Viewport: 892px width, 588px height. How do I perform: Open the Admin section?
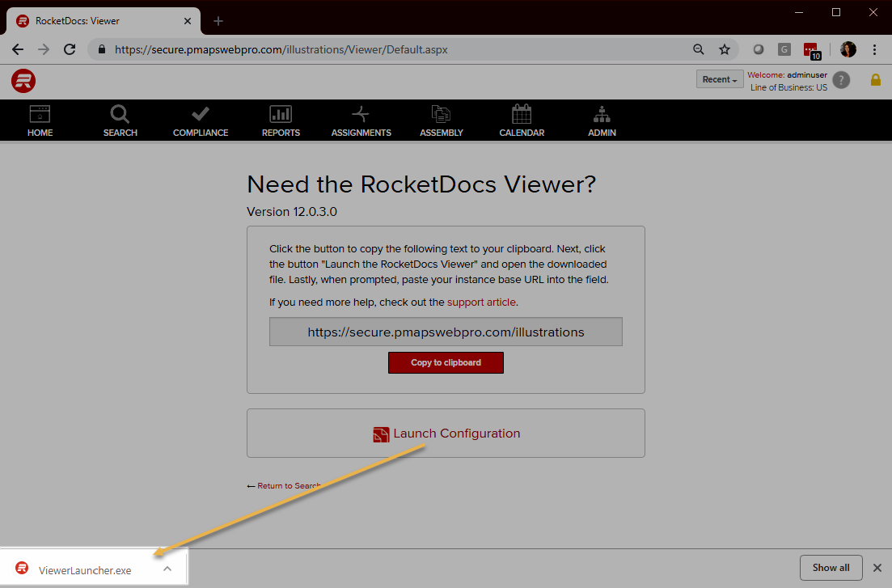[x=602, y=121]
